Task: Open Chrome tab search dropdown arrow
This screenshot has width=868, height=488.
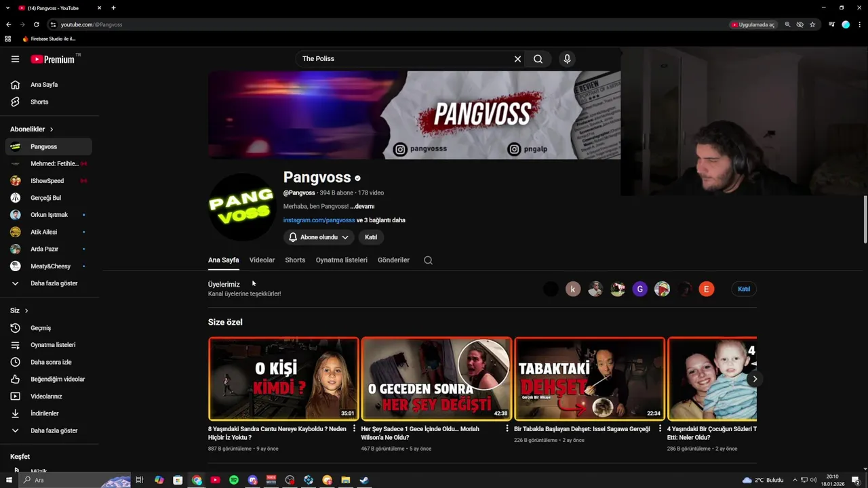Action: [7, 8]
